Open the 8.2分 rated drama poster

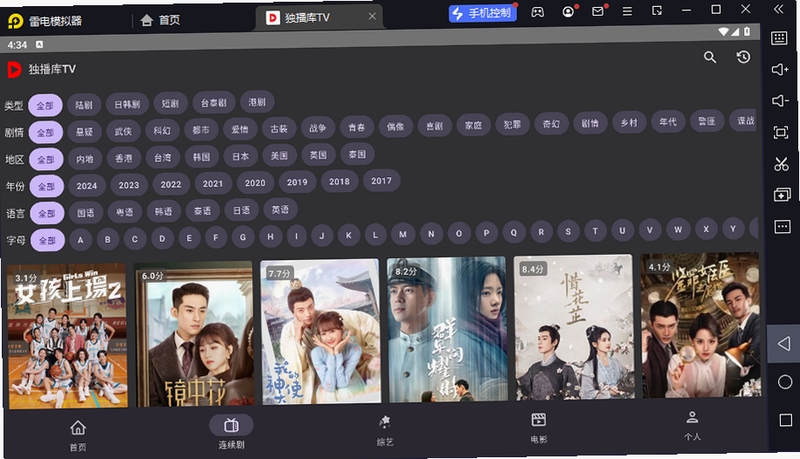point(447,329)
